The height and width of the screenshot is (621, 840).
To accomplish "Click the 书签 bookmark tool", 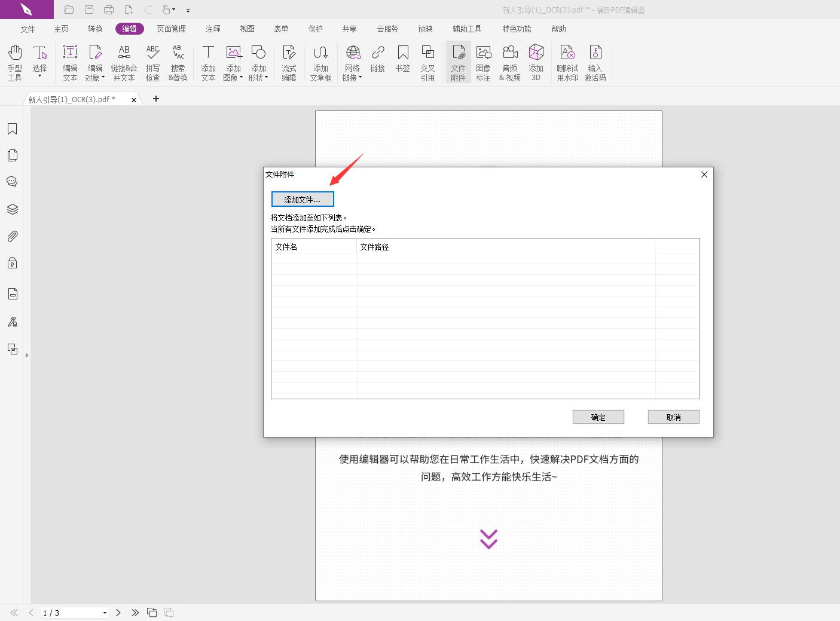I will click(x=403, y=60).
